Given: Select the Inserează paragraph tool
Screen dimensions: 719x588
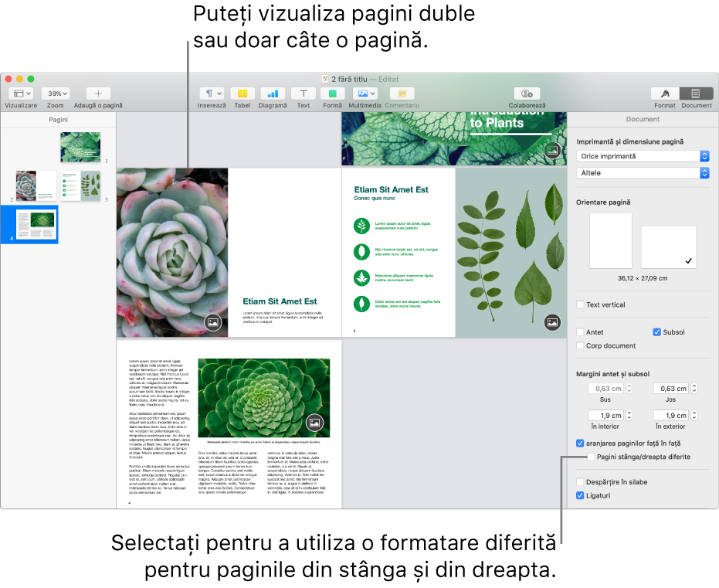Looking at the screenshot, I should (212, 93).
